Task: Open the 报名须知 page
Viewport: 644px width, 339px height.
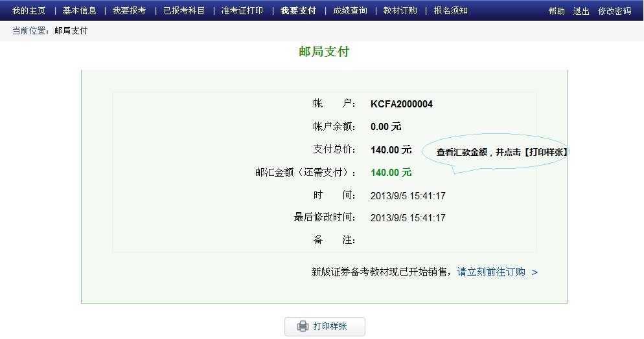Action: 450,11
